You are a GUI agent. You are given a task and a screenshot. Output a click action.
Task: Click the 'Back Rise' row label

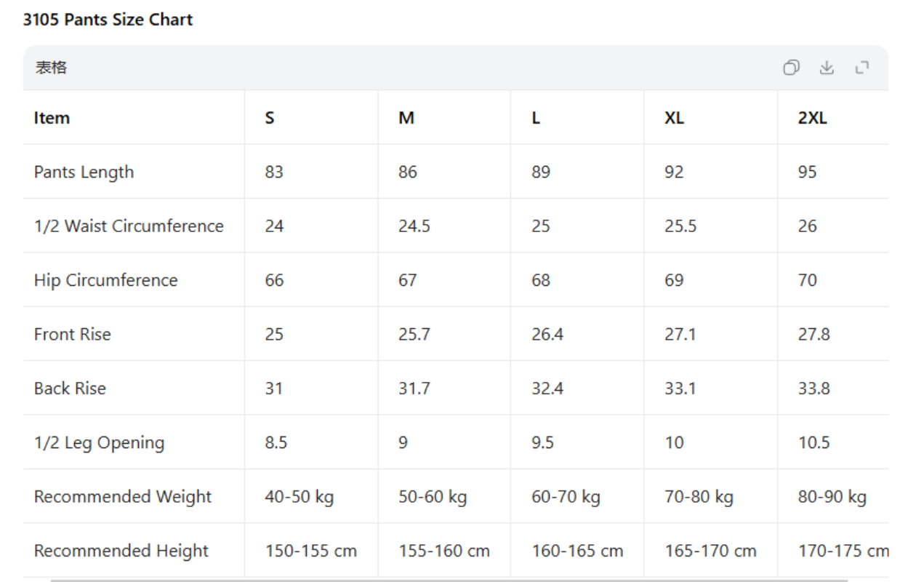click(x=70, y=388)
